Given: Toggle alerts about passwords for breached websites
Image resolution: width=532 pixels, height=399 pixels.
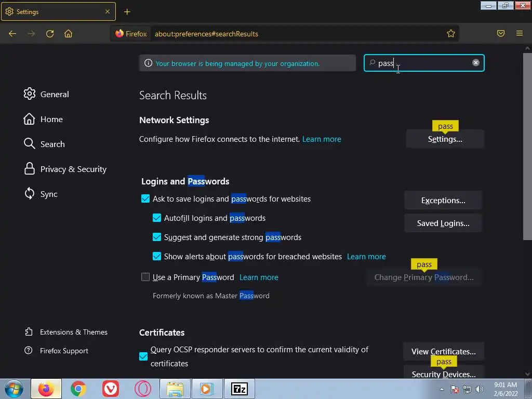Looking at the screenshot, I should click(x=157, y=256).
